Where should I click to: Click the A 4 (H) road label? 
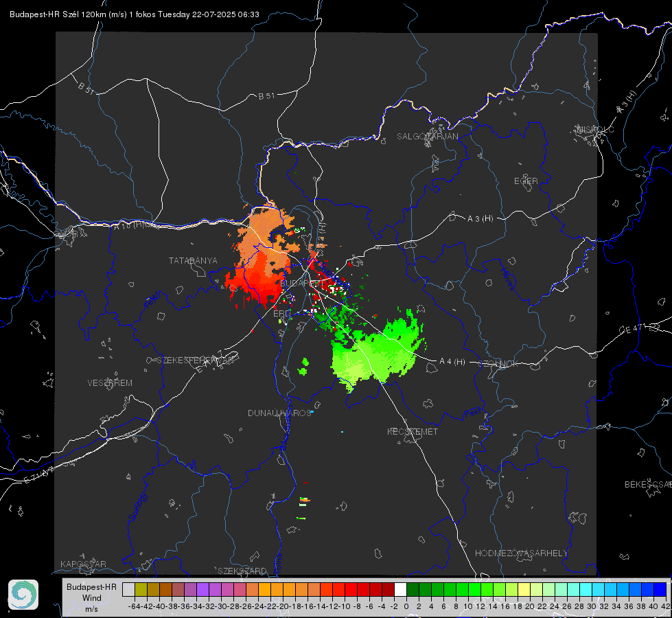point(452,362)
